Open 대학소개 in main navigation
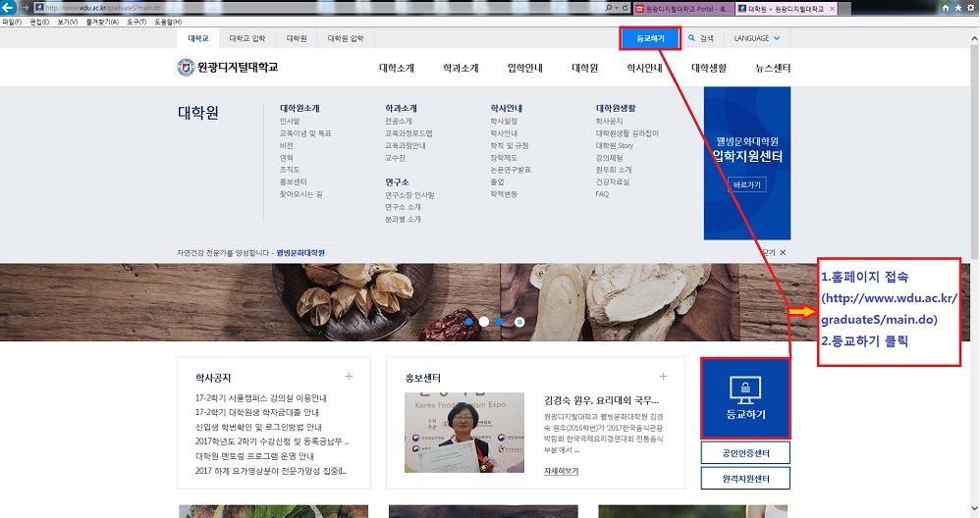Viewport: 980px width, 518px height. [397, 68]
